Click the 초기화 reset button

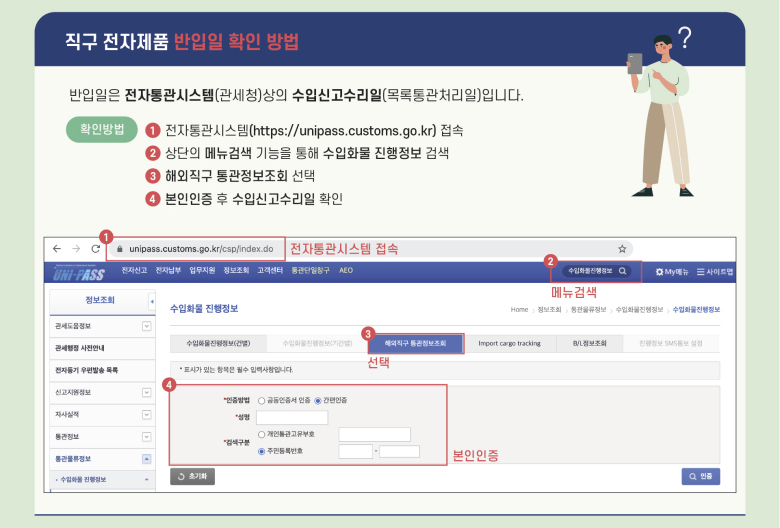tap(193, 476)
